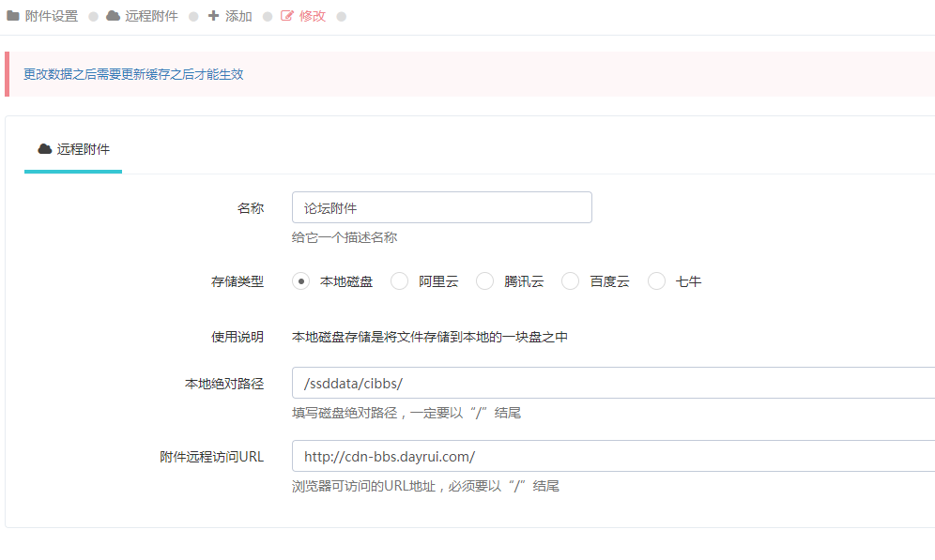This screenshot has width=935, height=560.
Task: Select the 本地磁盘 storage type radio button
Action: 300,281
